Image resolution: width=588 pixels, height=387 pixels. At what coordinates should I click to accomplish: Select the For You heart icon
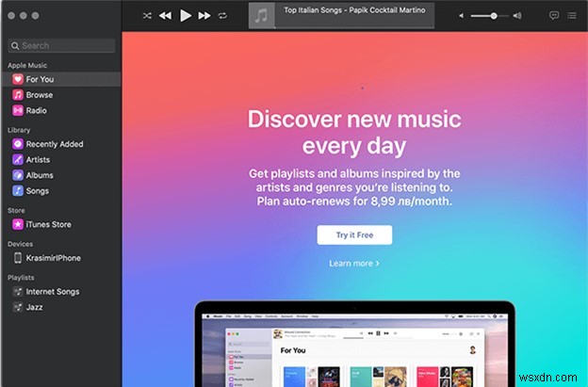(18, 79)
